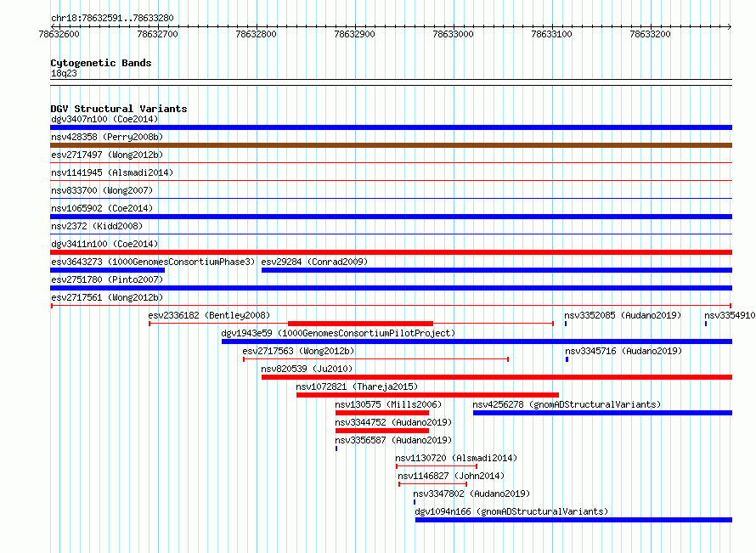Click the small blue nsv3345716 marker
The image size is (756, 553).
(x=567, y=359)
